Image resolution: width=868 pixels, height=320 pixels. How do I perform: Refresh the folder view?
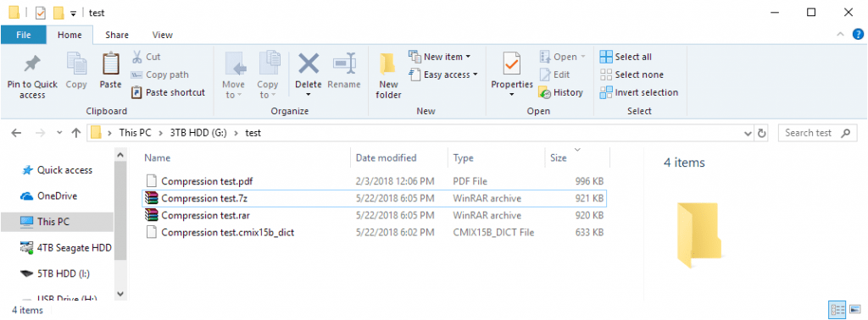click(762, 133)
